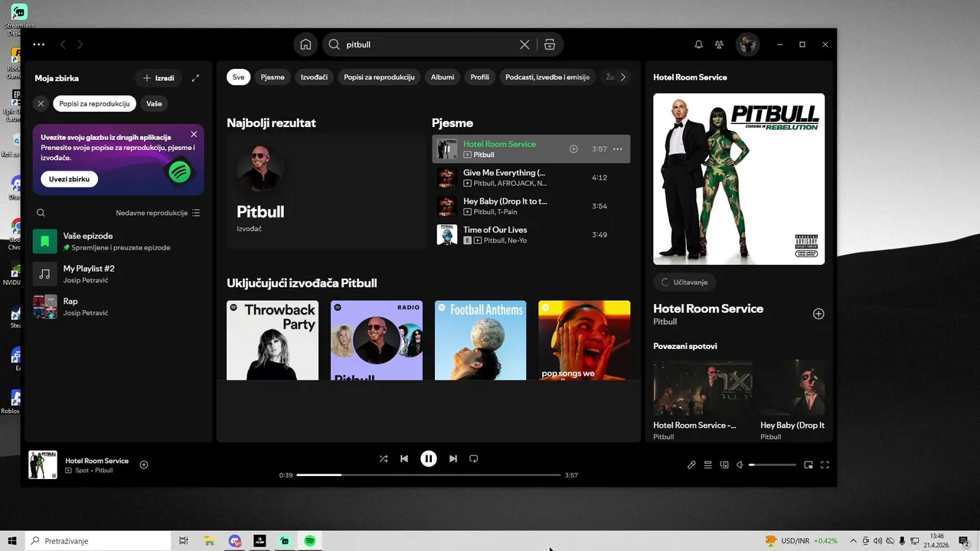Open Connect to a device icon
980x551 pixels.
click(724, 465)
